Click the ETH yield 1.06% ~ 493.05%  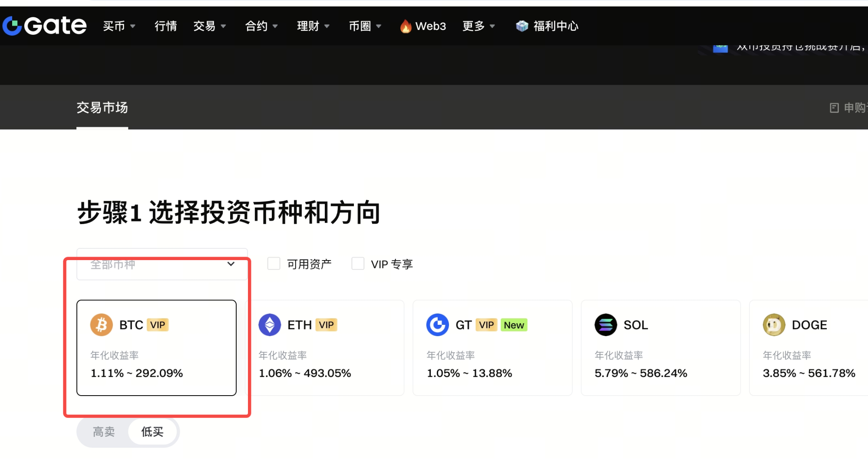(x=305, y=373)
